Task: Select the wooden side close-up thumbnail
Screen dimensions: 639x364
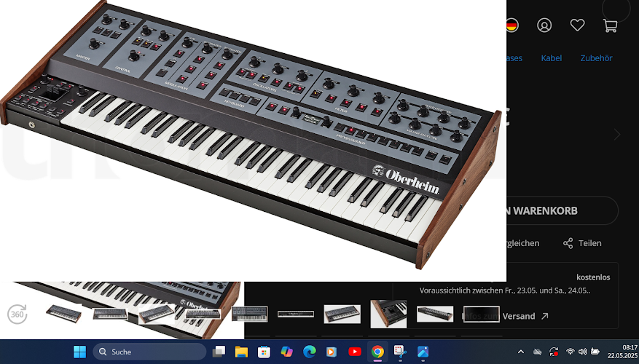Action: coord(388,314)
